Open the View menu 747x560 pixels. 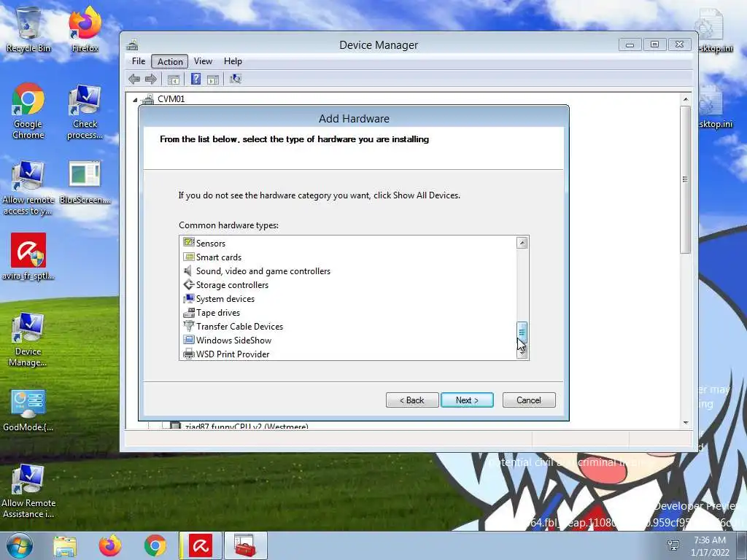tap(203, 61)
